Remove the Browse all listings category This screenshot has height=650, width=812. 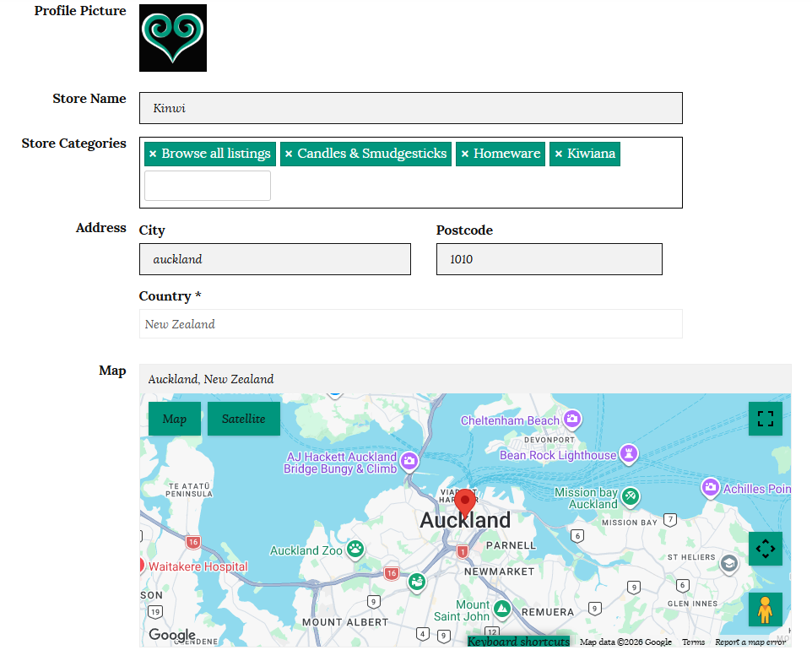[153, 154]
